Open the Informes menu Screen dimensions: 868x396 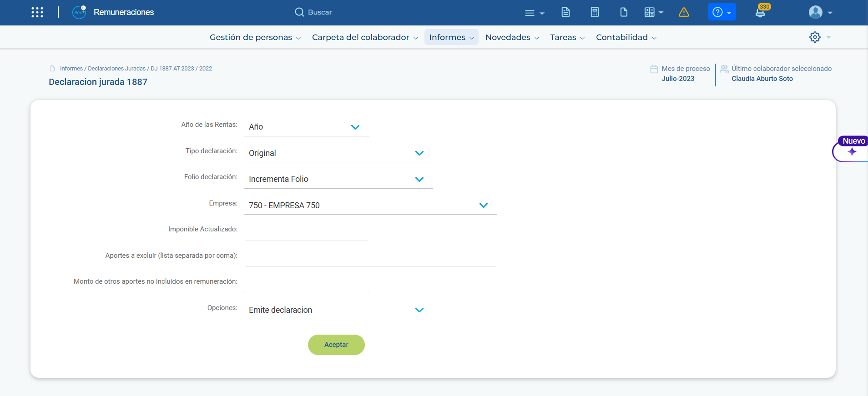[451, 37]
